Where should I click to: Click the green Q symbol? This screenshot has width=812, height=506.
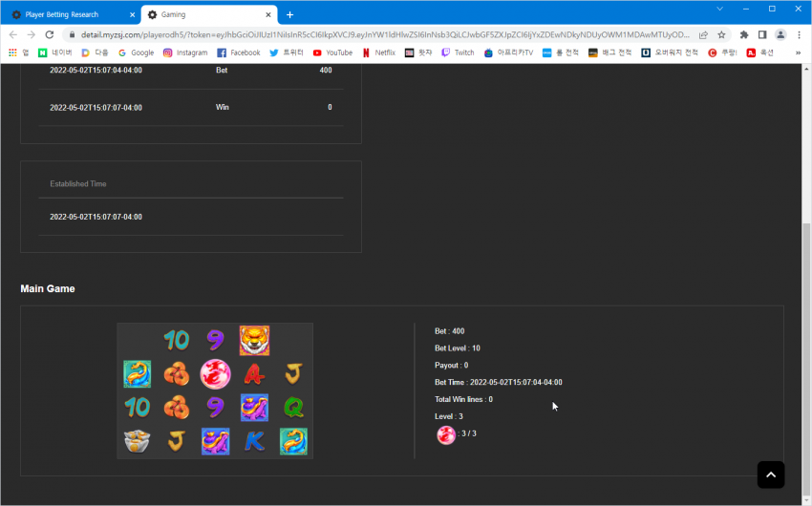293,408
